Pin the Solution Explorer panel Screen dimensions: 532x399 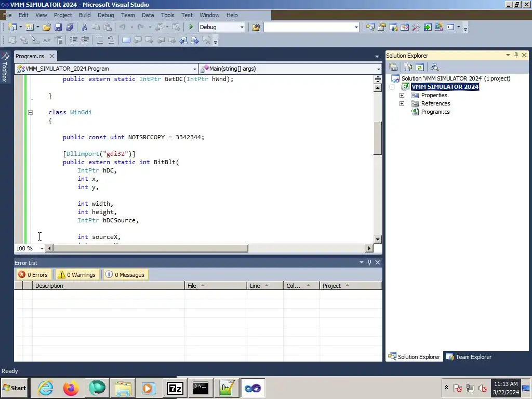(516, 55)
